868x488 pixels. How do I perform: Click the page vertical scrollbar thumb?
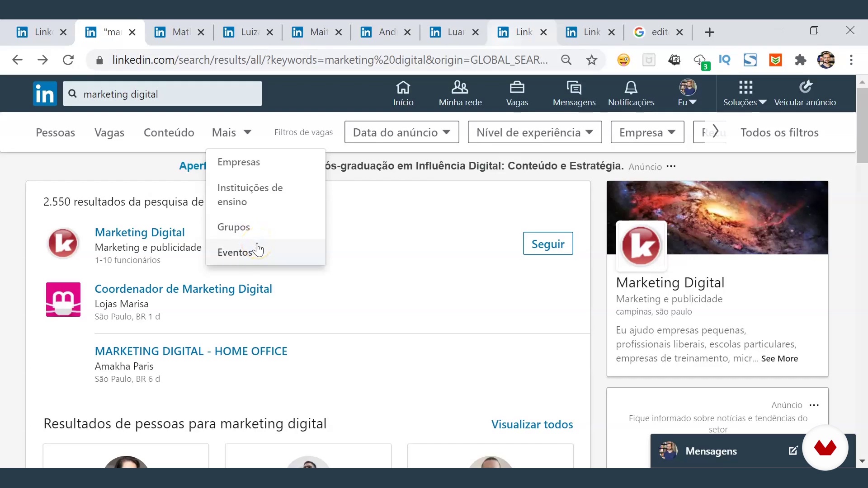coord(862,125)
